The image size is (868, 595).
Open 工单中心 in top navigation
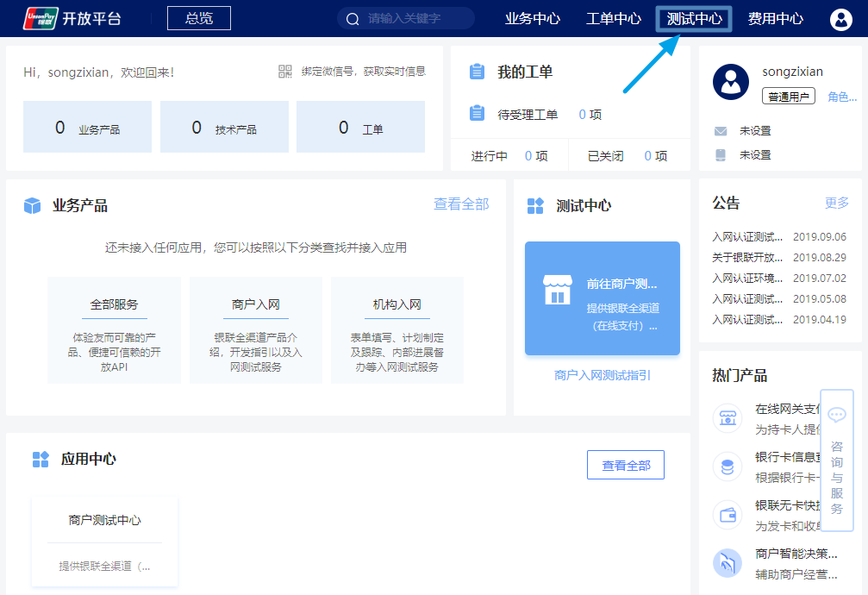point(614,19)
